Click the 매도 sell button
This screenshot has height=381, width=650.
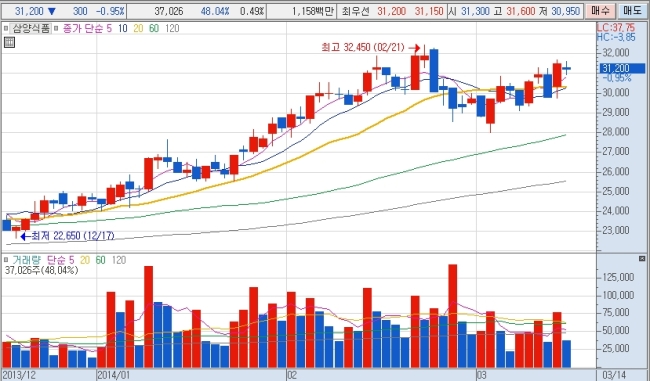pyautogui.click(x=632, y=11)
